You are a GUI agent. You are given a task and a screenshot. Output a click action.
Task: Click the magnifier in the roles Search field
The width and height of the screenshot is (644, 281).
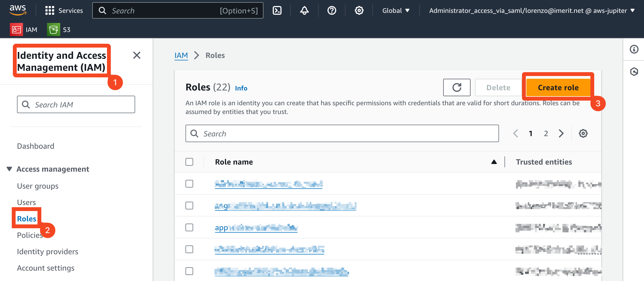pyautogui.click(x=195, y=133)
